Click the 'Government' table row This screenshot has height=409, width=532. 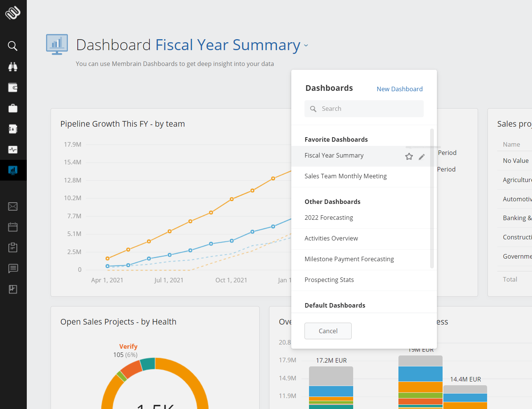coord(515,256)
